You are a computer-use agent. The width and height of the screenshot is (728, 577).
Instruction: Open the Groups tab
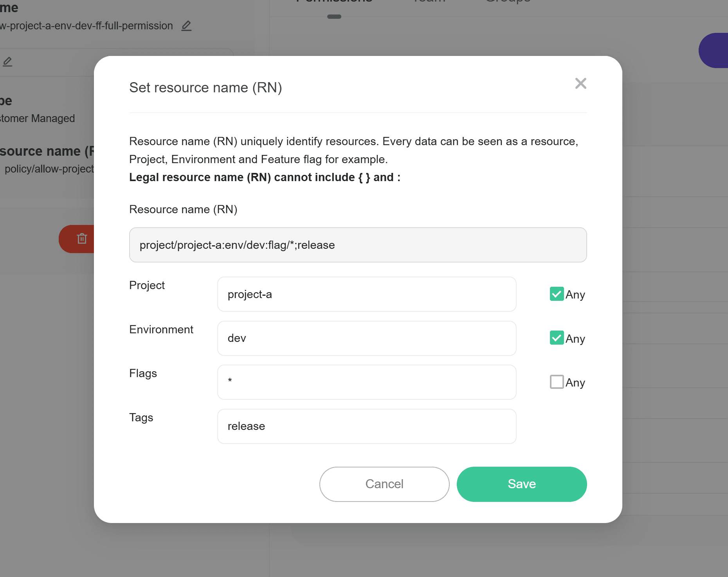click(x=507, y=2)
